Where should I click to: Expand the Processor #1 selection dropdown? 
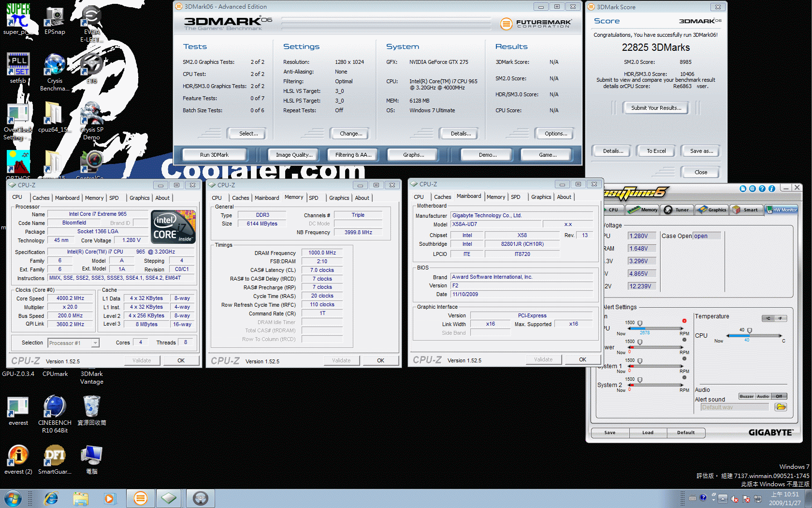click(95, 343)
